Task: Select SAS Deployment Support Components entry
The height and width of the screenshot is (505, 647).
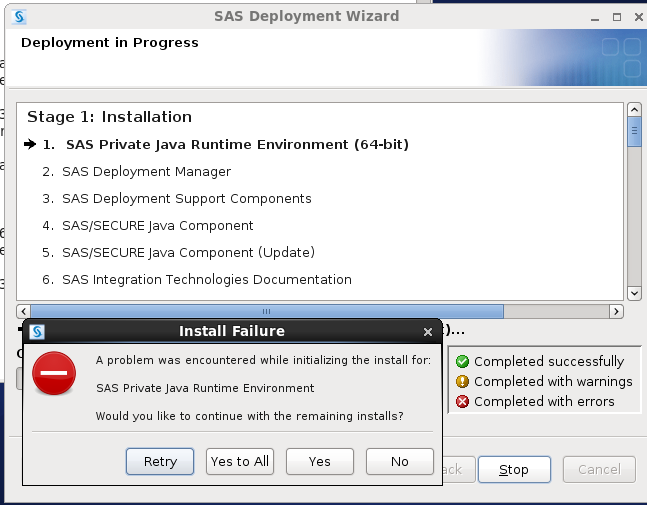Action: 187,198
